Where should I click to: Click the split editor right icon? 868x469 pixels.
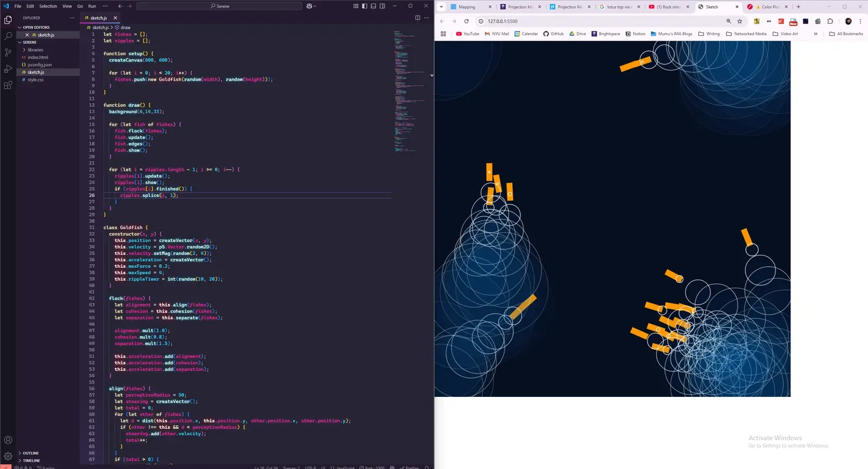(417, 18)
